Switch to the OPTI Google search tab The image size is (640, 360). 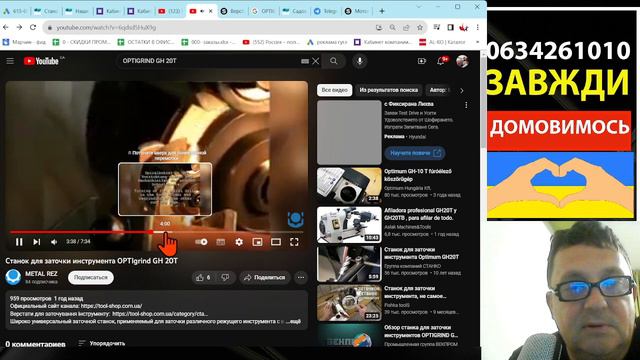coord(263,11)
